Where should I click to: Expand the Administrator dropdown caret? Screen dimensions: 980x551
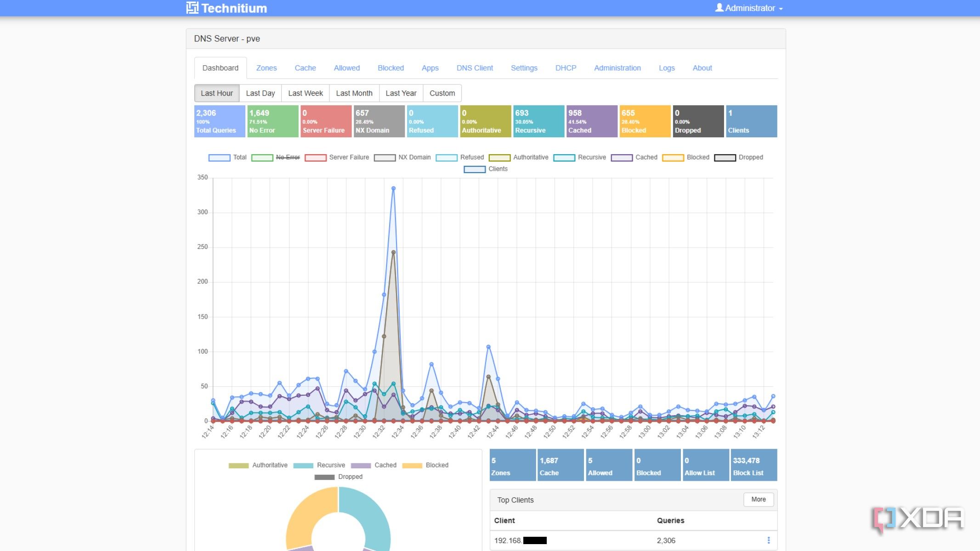781,9
